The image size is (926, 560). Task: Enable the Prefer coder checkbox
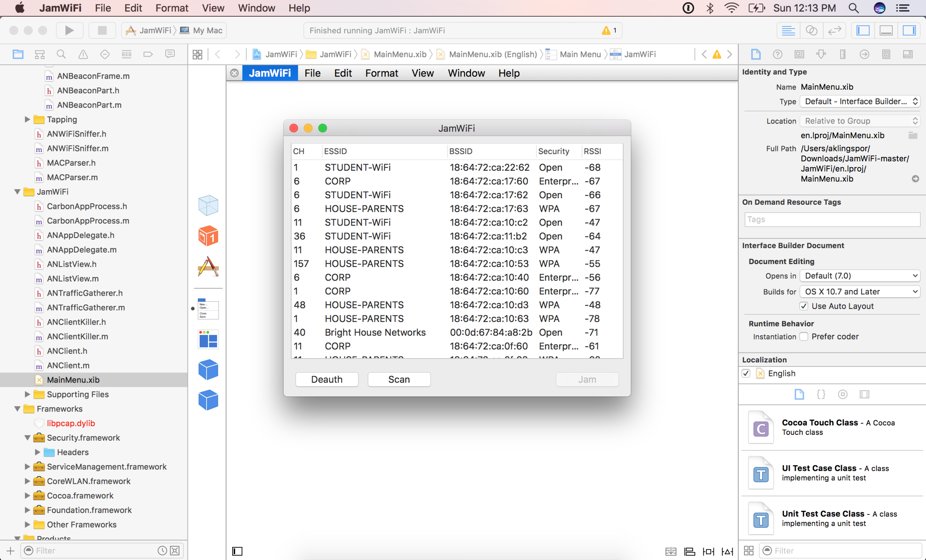click(x=803, y=336)
